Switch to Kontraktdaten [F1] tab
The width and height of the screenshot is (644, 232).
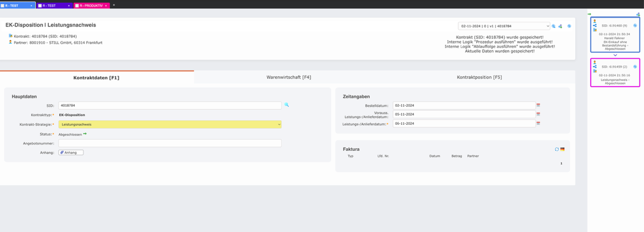tap(96, 78)
